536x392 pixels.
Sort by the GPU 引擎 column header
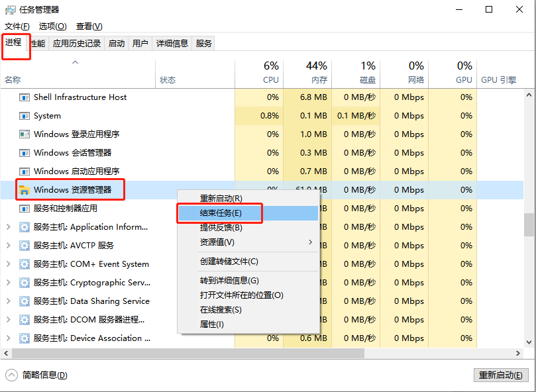click(x=500, y=73)
